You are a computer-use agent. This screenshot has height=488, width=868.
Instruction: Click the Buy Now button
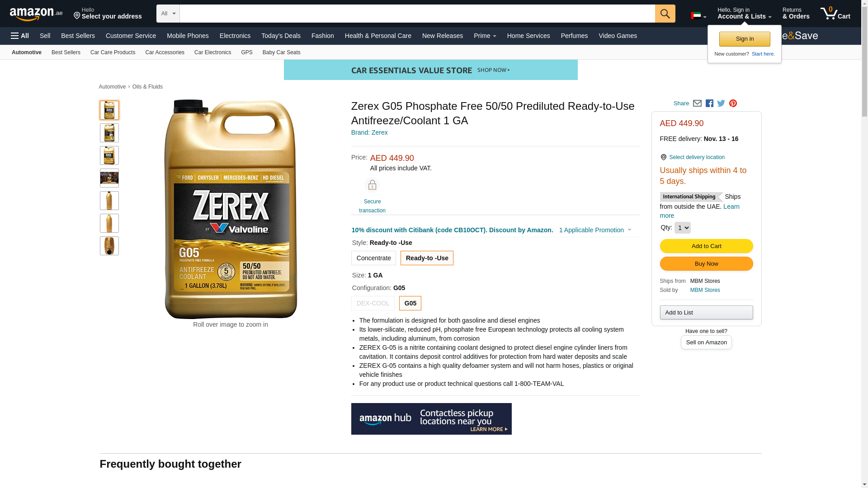tap(706, 264)
